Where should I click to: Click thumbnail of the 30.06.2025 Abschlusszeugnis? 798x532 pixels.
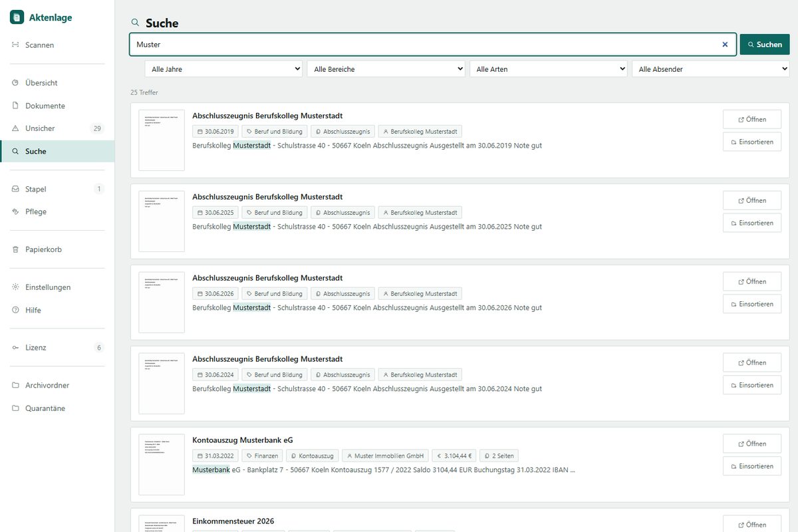click(162, 221)
